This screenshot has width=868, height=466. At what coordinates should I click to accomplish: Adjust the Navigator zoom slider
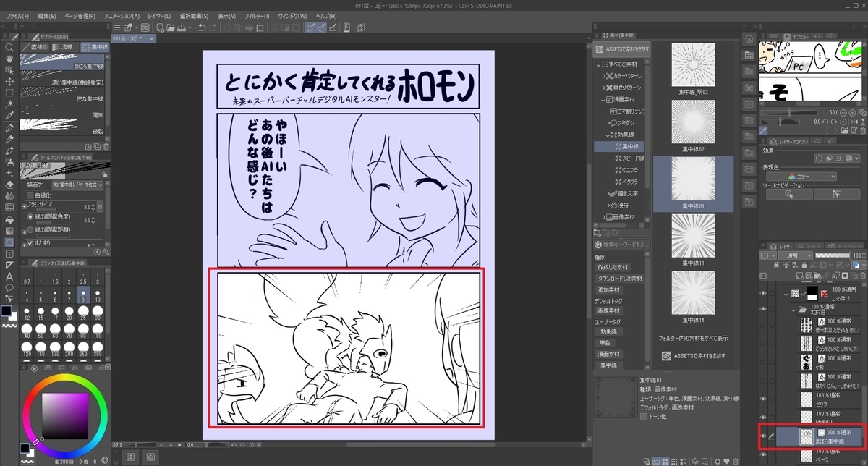tap(791, 112)
